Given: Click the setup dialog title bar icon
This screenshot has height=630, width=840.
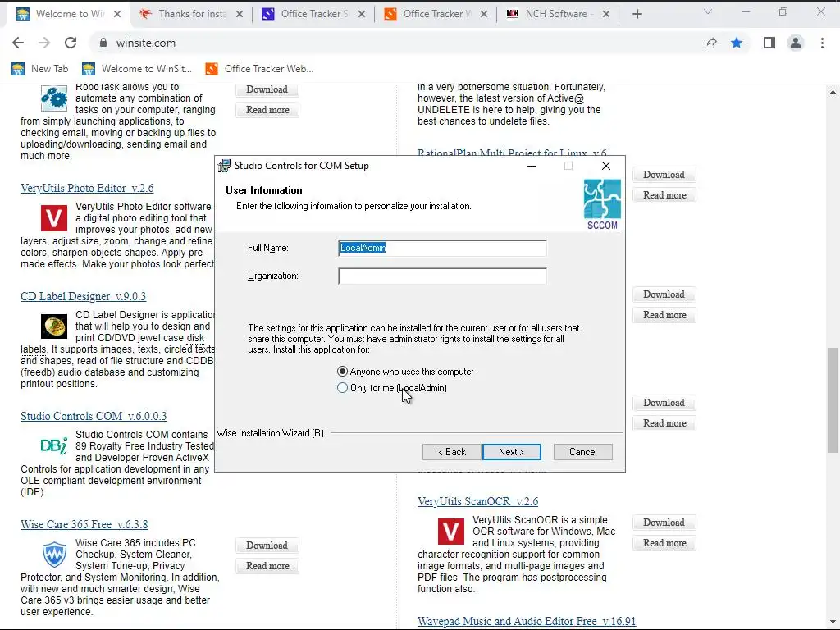Looking at the screenshot, I should click(224, 166).
